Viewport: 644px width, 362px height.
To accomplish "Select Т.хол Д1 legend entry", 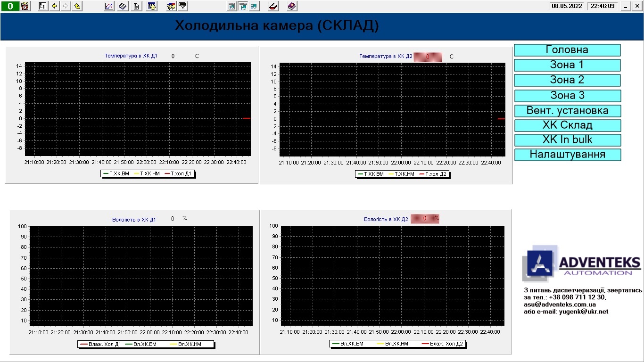I will click(179, 173).
